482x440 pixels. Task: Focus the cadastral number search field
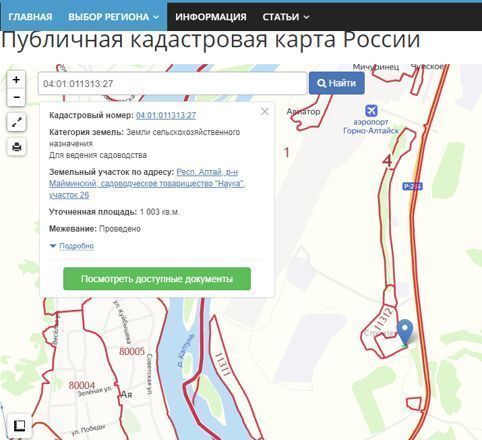[172, 83]
